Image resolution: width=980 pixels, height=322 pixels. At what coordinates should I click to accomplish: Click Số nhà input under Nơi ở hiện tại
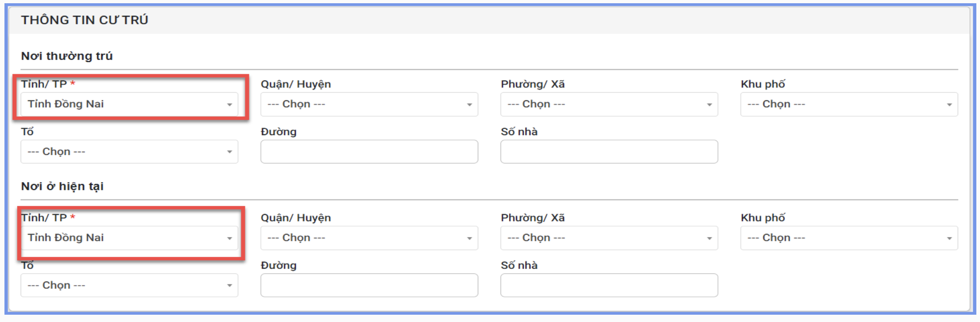609,285
